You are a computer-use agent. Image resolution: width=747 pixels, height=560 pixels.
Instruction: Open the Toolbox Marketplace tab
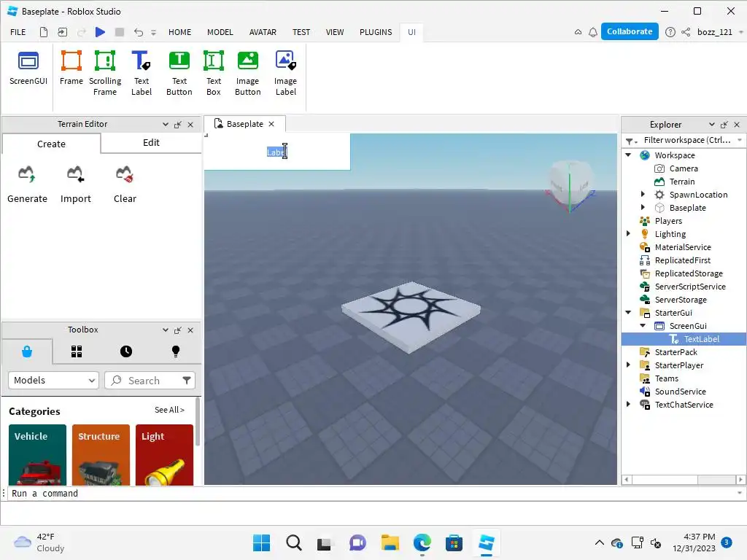coord(27,351)
